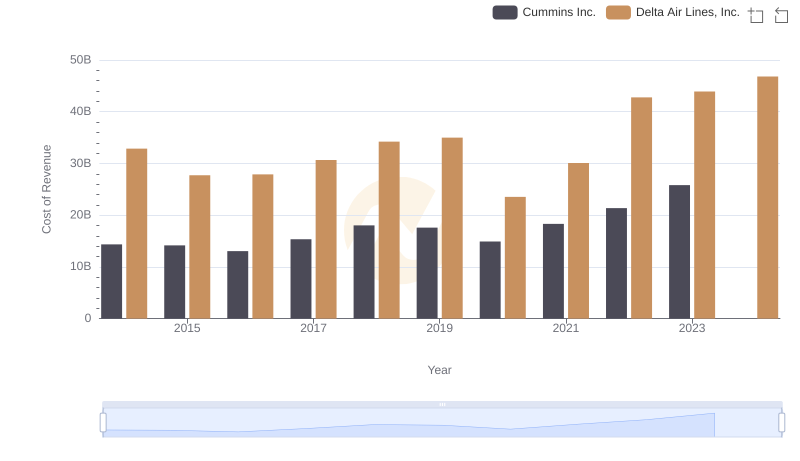The image size is (800, 461).
Task: Click the 2021 x-axis label
Action: [566, 328]
